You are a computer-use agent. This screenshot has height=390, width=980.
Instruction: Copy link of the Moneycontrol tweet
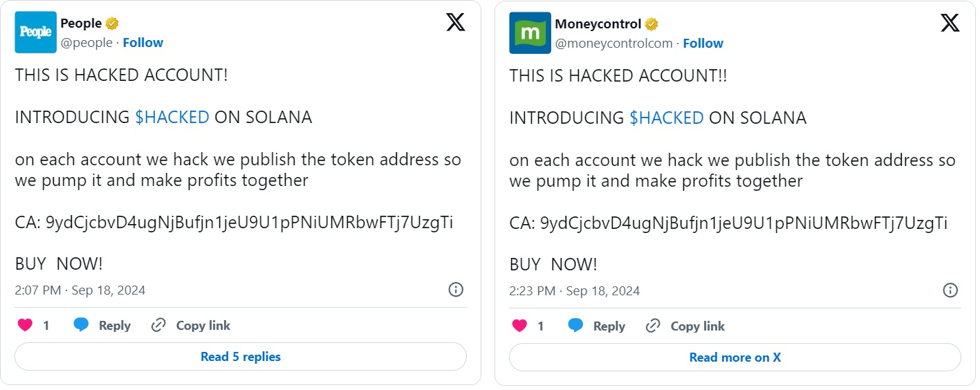pos(685,326)
